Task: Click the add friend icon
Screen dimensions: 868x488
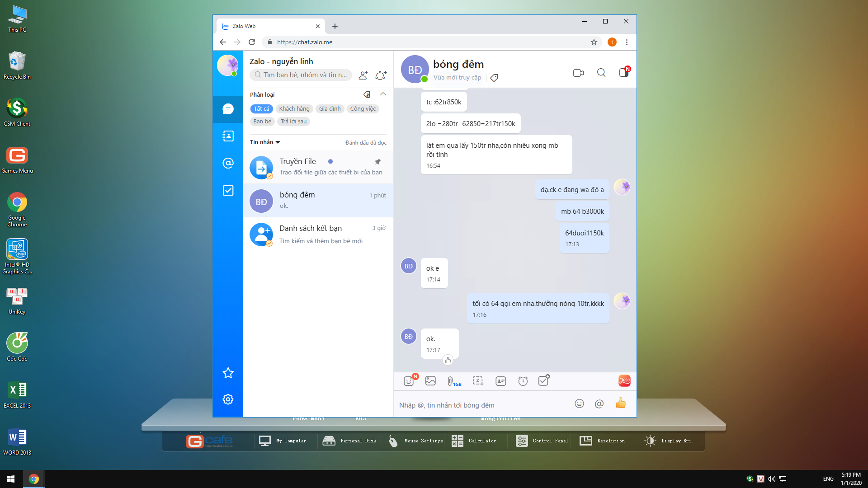Action: (x=363, y=75)
